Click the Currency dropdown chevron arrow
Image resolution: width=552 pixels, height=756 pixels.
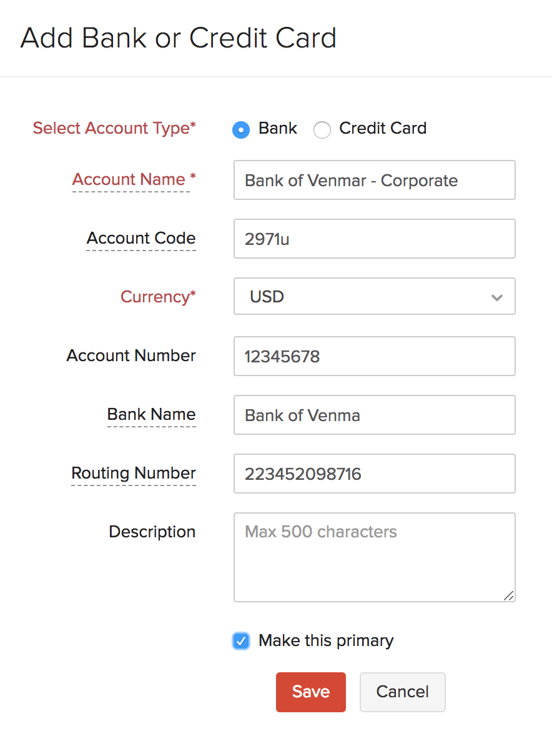click(x=497, y=297)
